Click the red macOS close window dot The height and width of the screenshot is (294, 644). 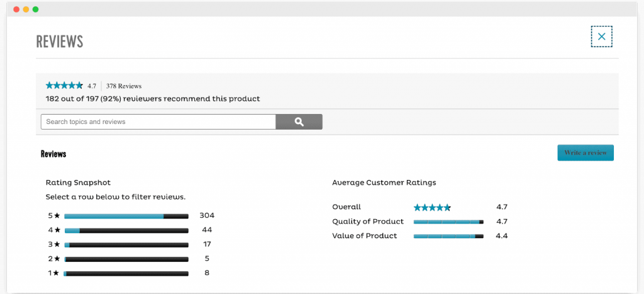[x=16, y=9]
